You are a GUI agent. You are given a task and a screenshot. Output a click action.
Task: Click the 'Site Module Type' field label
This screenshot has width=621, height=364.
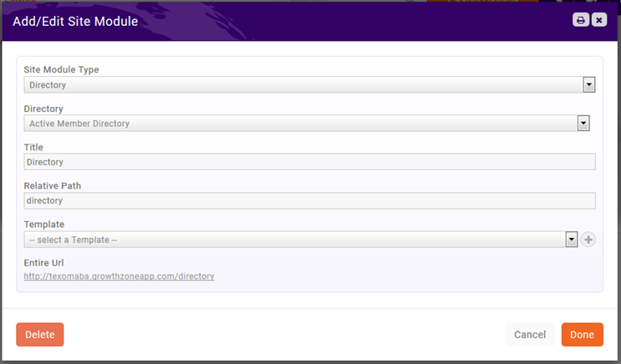click(64, 69)
